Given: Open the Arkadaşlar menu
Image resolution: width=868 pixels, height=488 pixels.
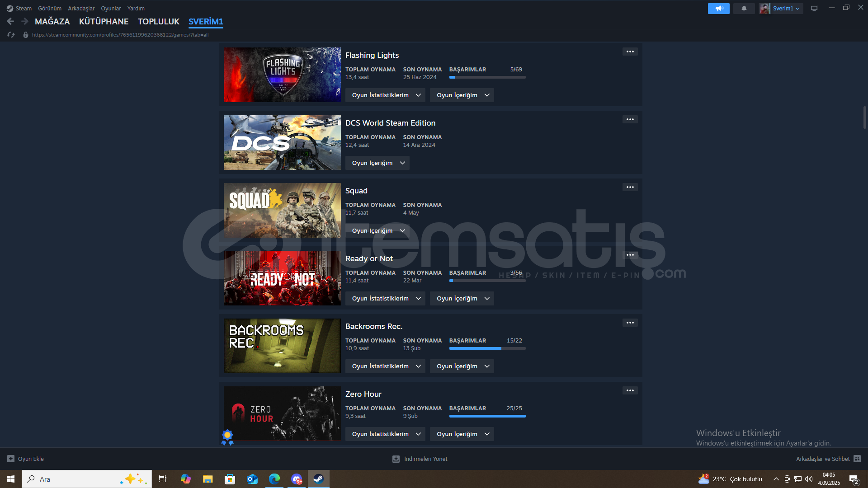Looking at the screenshot, I should 81,8.
